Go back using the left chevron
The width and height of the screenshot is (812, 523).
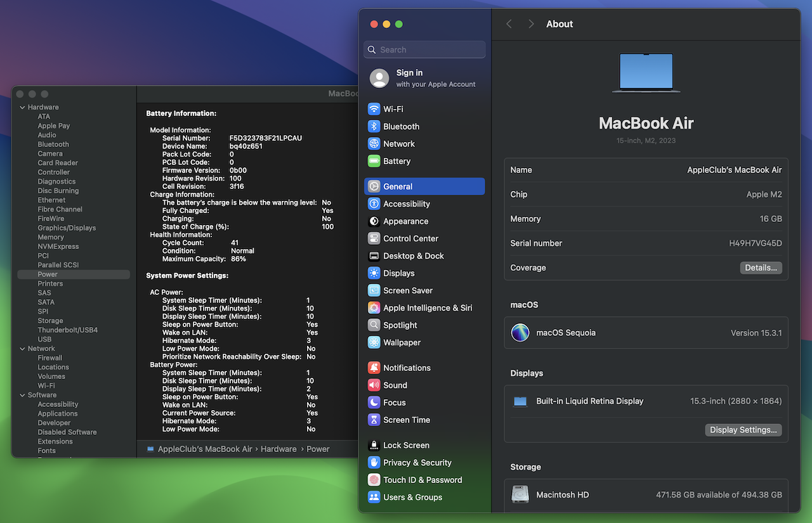click(509, 24)
